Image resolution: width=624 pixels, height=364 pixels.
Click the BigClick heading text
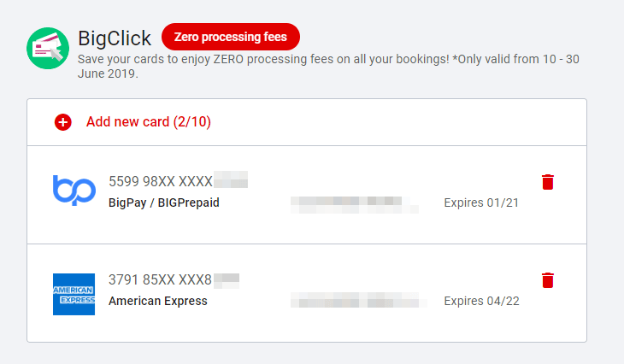click(x=115, y=38)
